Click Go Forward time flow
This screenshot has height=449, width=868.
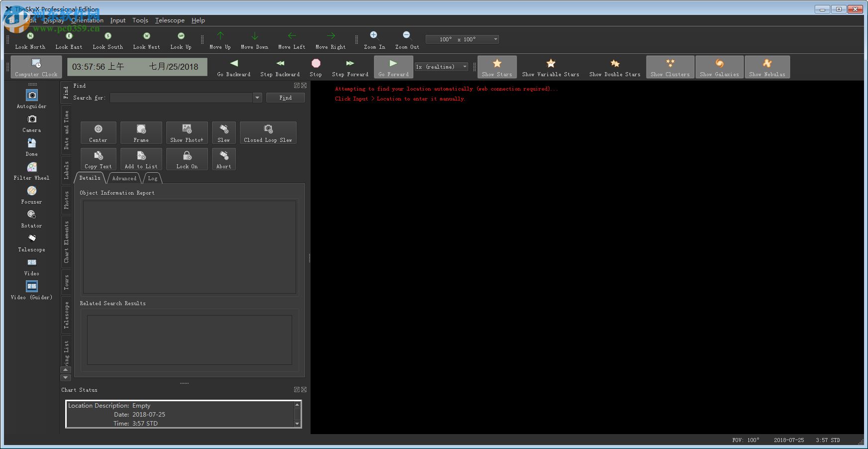(x=393, y=67)
